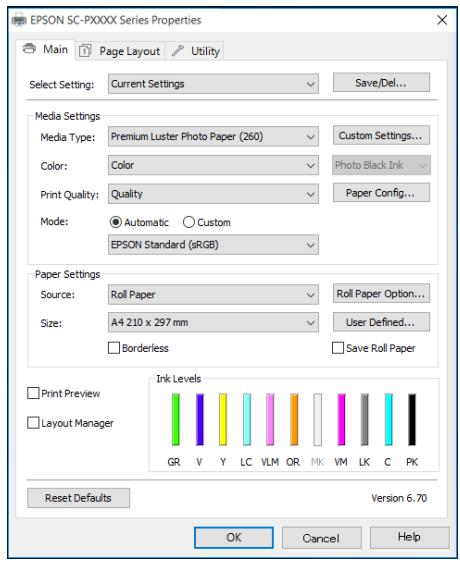Screen dimensions: 460x562
Task: Click the VLM light magenta ink bar
Action: (x=270, y=419)
